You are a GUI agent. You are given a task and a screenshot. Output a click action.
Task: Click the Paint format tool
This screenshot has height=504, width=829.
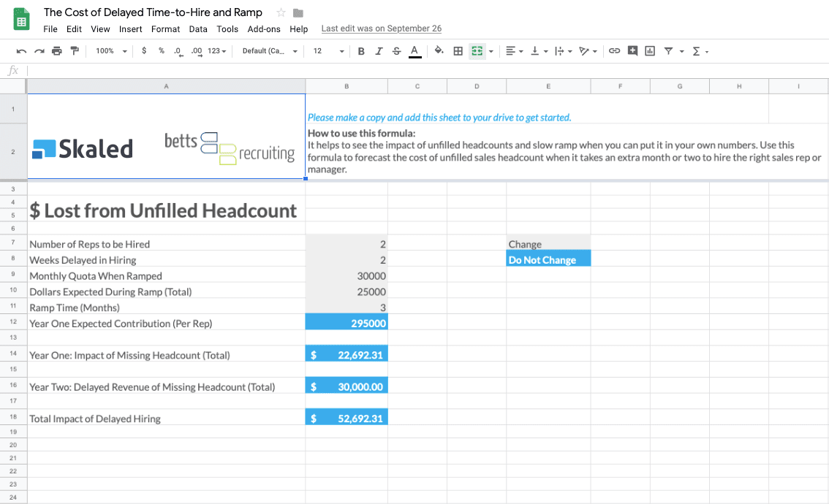pyautogui.click(x=76, y=51)
